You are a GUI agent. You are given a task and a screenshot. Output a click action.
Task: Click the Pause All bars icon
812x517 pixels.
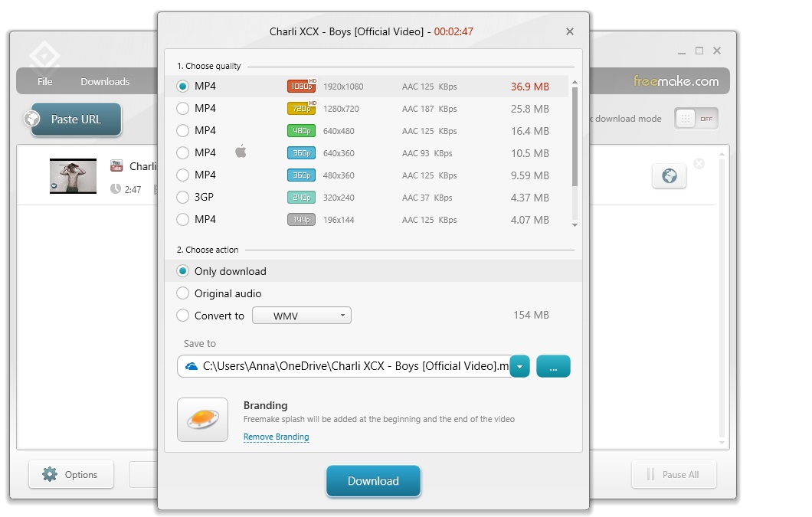pos(650,474)
